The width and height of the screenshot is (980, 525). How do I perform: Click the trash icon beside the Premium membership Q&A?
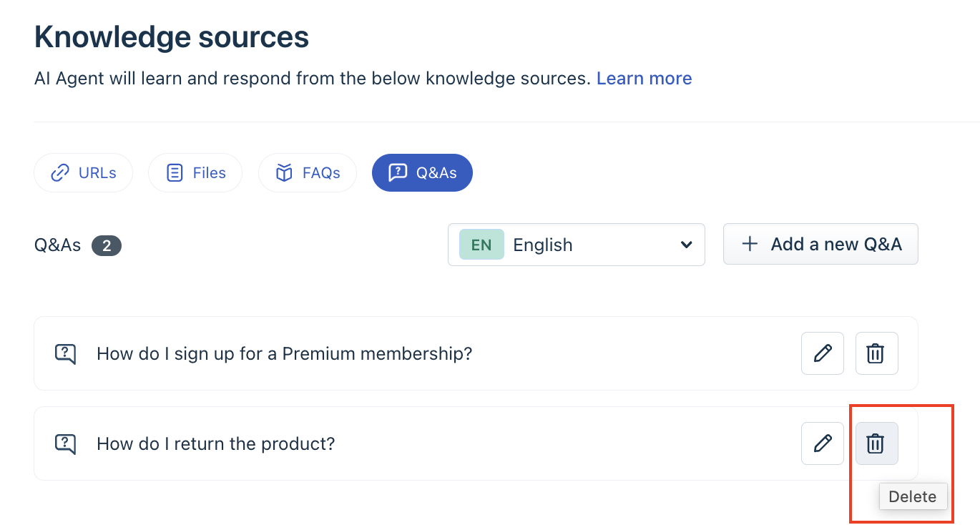pos(876,353)
